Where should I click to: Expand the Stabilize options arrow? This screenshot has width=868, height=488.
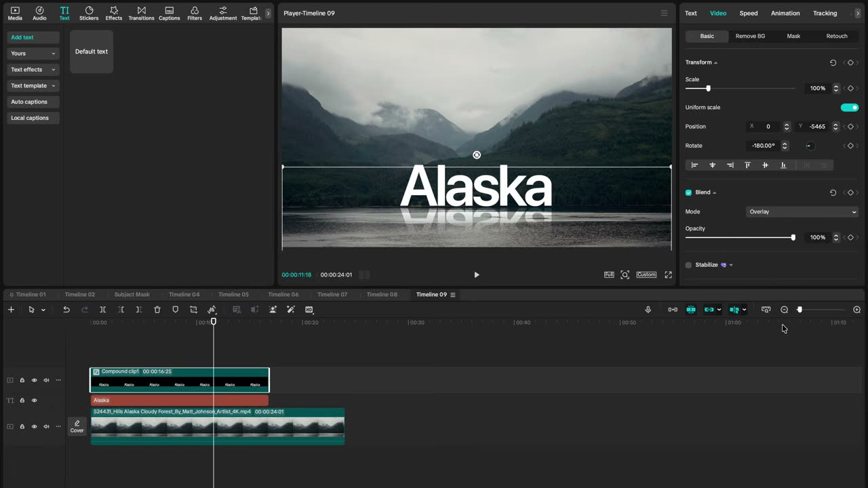click(731, 265)
